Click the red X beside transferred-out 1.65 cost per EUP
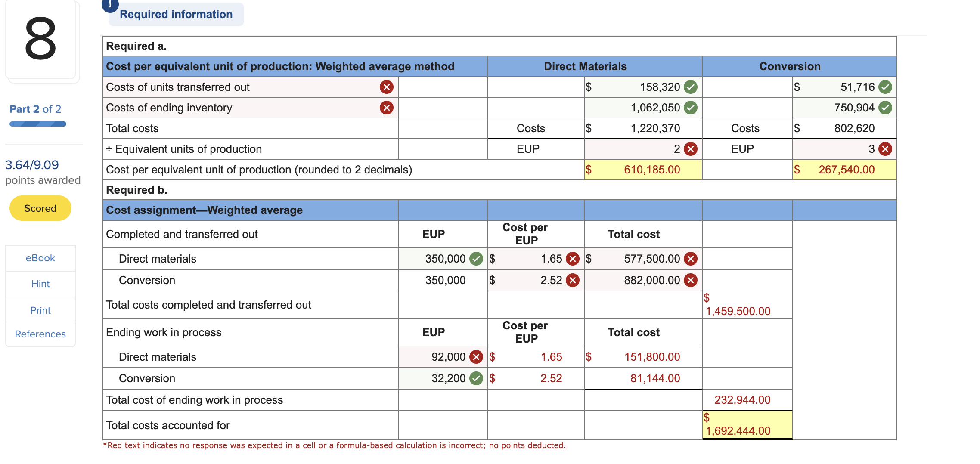980x464 pixels. click(x=573, y=259)
